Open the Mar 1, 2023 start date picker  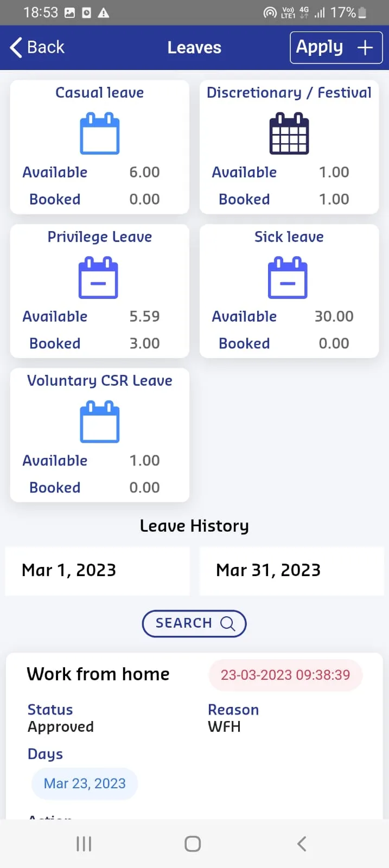[97, 570]
